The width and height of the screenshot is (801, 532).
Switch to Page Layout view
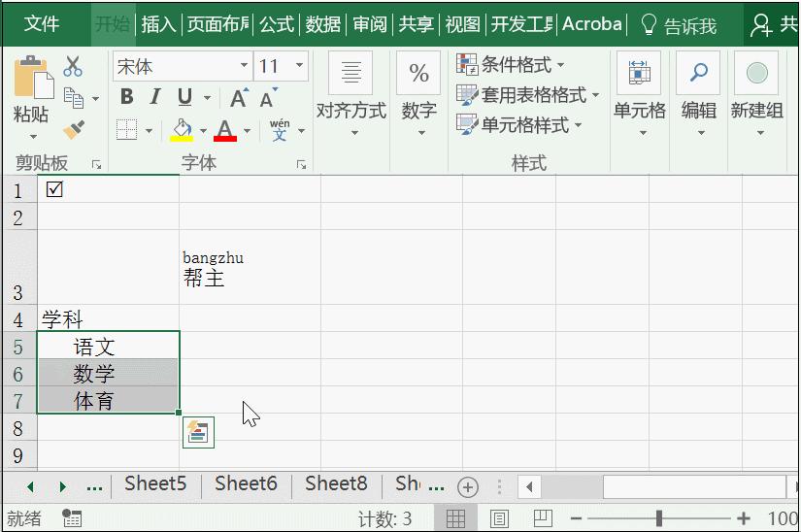pyautogui.click(x=499, y=519)
